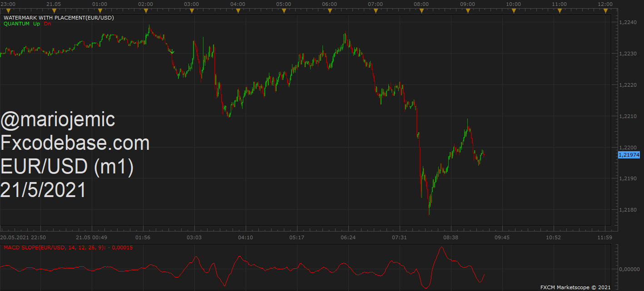Select the WATERMARK WITH PLACEMENT(EUR/USD) indicator label
644x291 pixels.
pos(59,18)
